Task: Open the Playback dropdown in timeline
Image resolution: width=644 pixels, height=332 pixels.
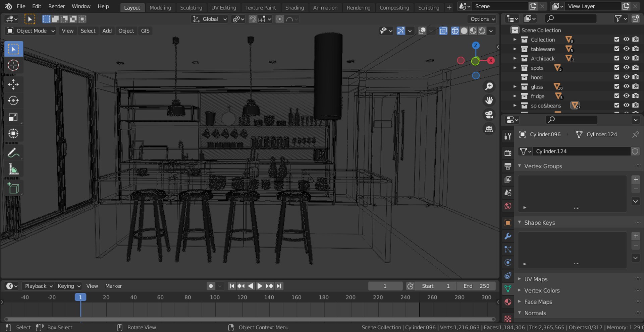Action: pyautogui.click(x=38, y=286)
